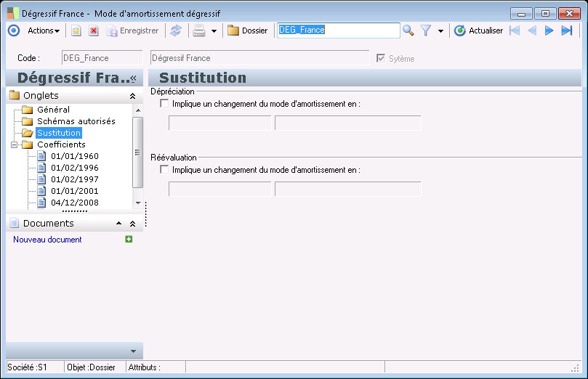Focus the DEG_France search field
This screenshot has width=588, height=379.
pyautogui.click(x=338, y=30)
